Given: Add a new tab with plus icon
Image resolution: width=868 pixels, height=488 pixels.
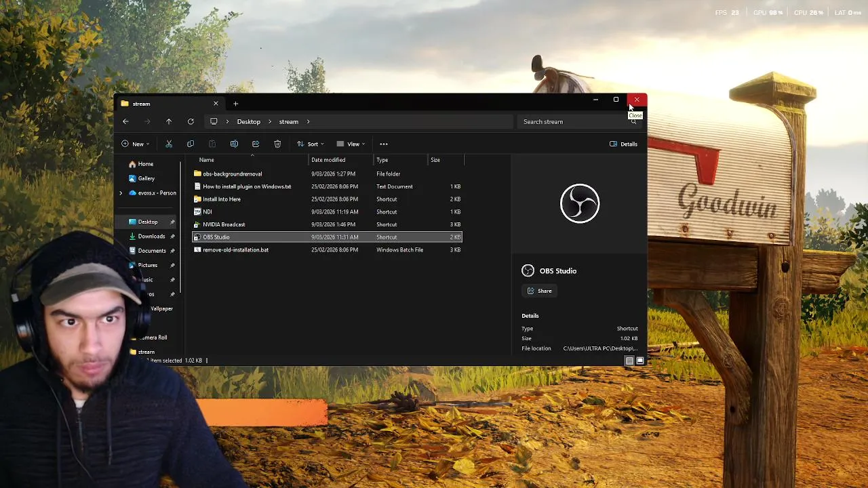Looking at the screenshot, I should (x=235, y=104).
